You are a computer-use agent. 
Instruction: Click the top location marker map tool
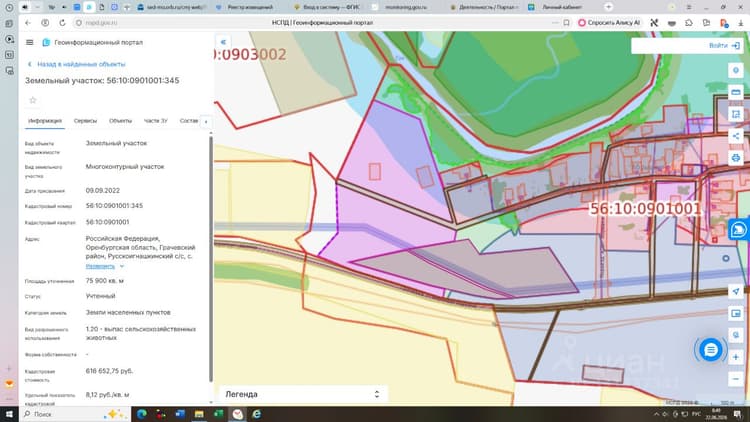tap(736, 70)
